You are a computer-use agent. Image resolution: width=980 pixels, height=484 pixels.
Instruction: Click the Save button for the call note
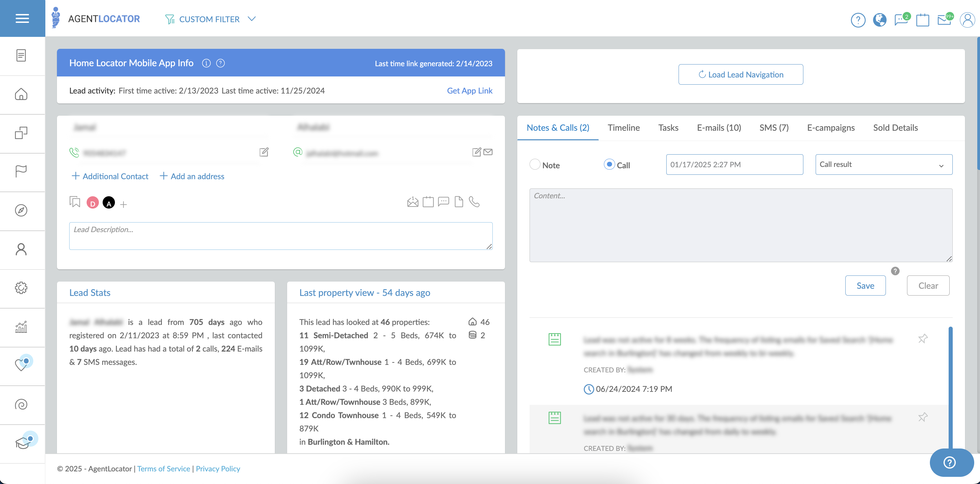click(865, 285)
